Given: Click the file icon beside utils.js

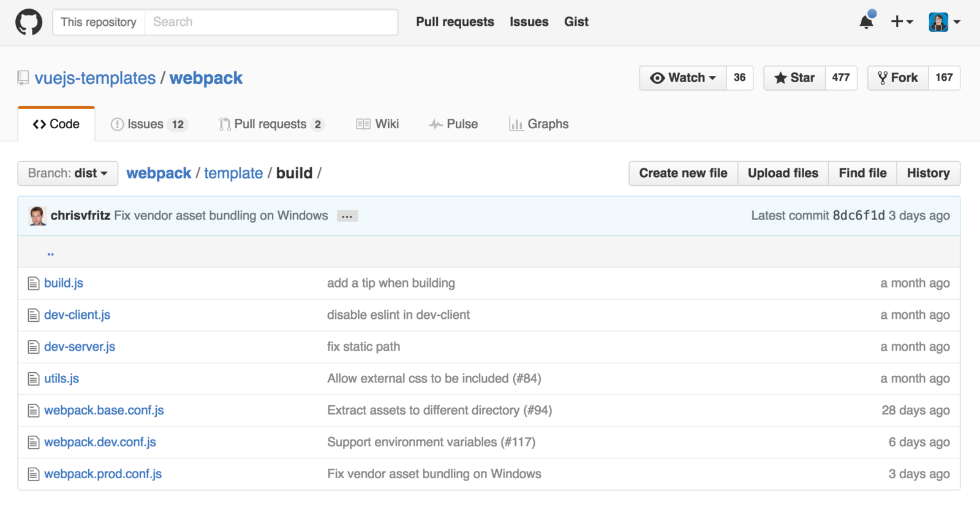Looking at the screenshot, I should point(34,379).
